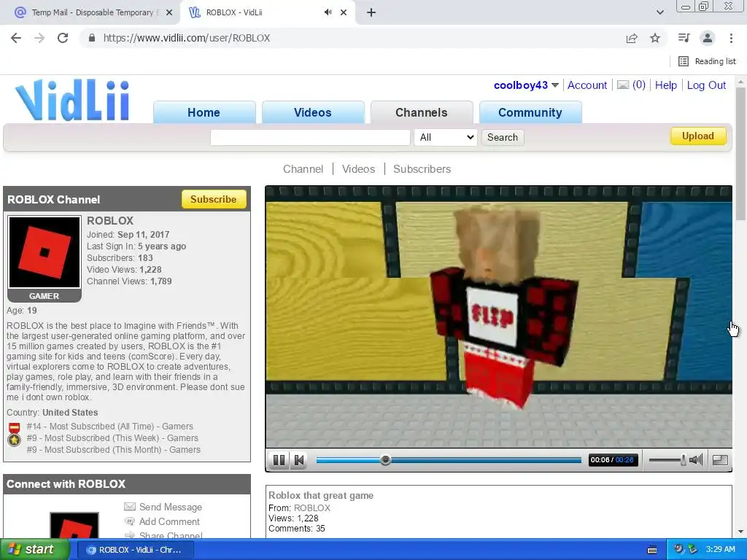Mute the video player speaker icon
The image size is (747, 560).
(696, 459)
